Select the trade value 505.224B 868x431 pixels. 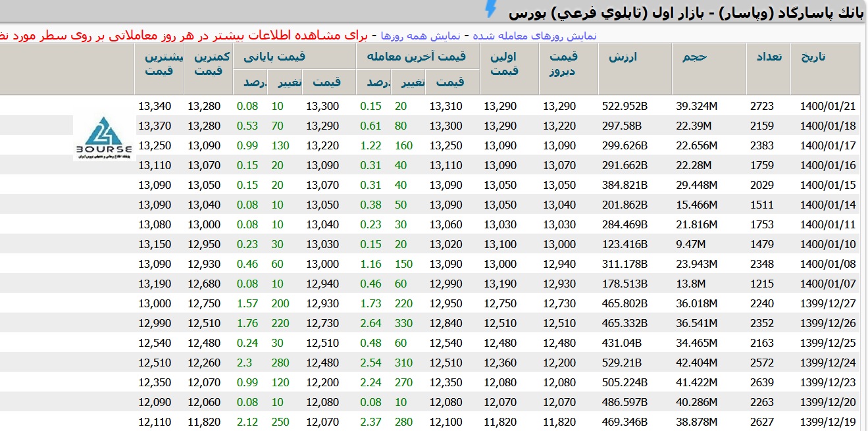pos(625,382)
